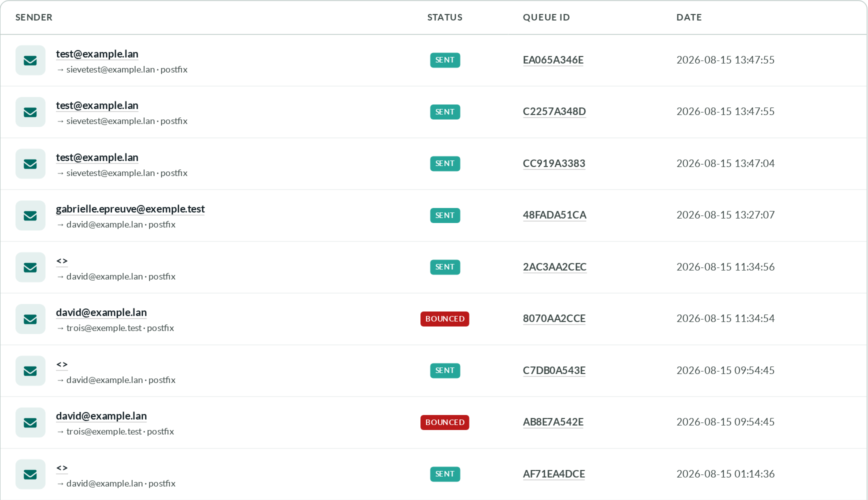Screen dimensions: 868x500
Task: Open queue ID AF71EA4DCE link
Action: (x=554, y=474)
